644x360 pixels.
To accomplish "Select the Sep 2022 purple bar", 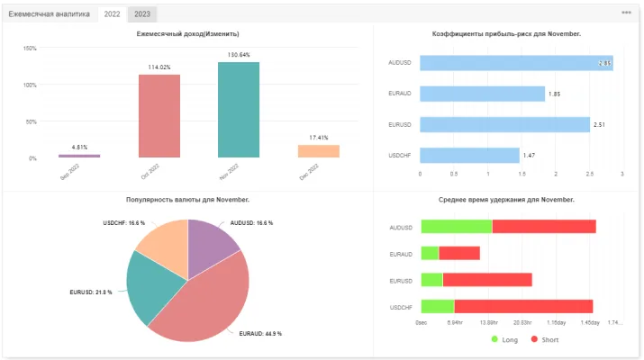I will tap(79, 156).
